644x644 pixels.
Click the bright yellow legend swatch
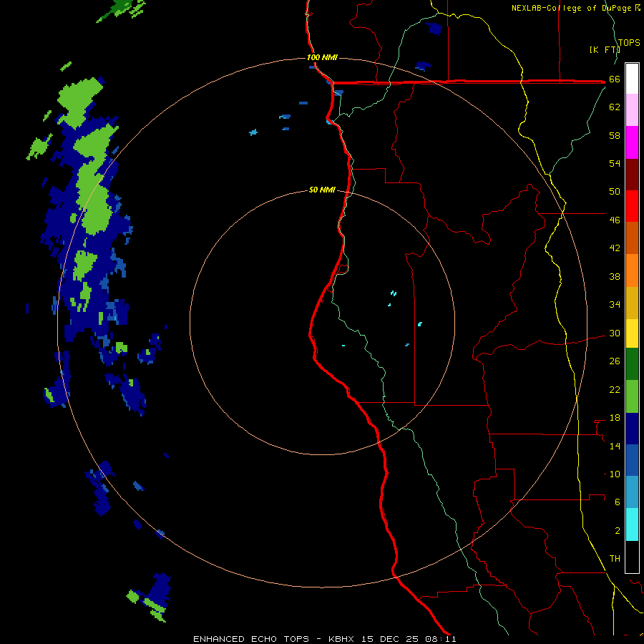pos(632,333)
